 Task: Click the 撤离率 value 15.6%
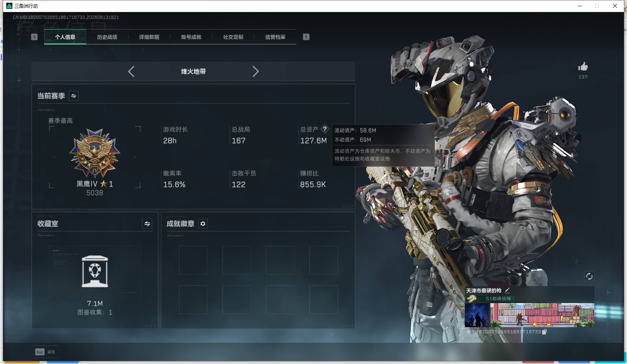[x=174, y=185]
